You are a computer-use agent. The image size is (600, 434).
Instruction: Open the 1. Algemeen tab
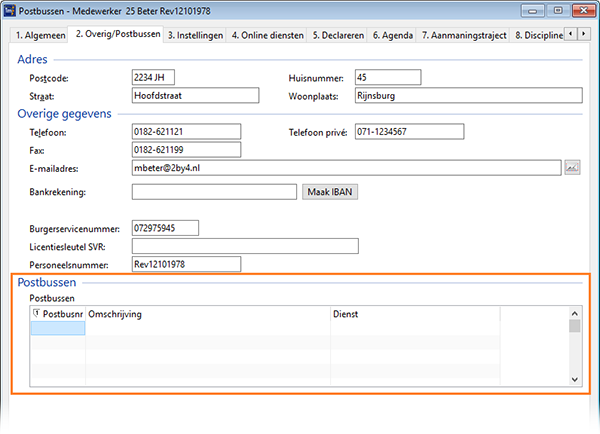click(x=41, y=36)
